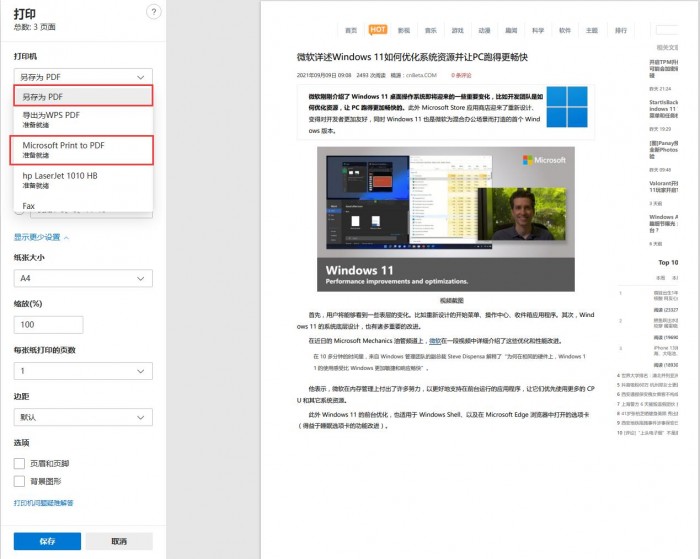Open the printer dropdown showing 另存为 PDF
This screenshot has height=559, width=700.
83,76
